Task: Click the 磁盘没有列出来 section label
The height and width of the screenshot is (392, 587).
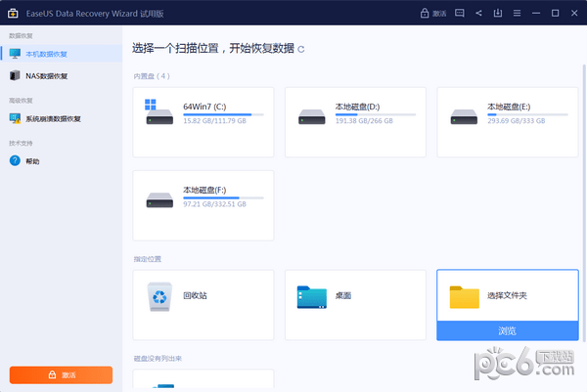Action: pyautogui.click(x=158, y=359)
